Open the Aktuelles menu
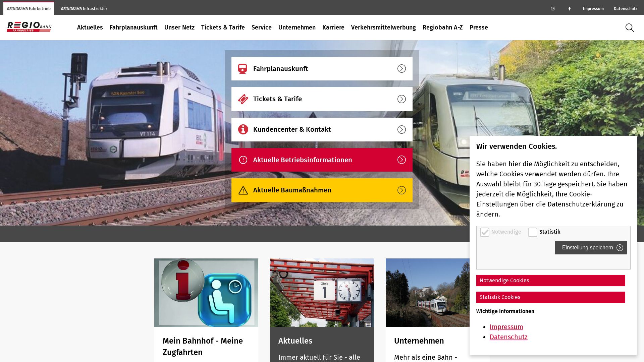 tap(90, 27)
